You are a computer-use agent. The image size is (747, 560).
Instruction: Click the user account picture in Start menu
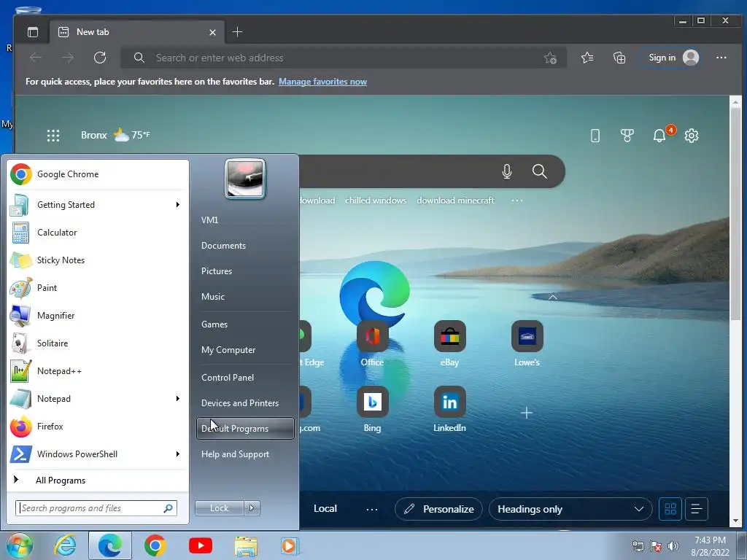(x=245, y=179)
